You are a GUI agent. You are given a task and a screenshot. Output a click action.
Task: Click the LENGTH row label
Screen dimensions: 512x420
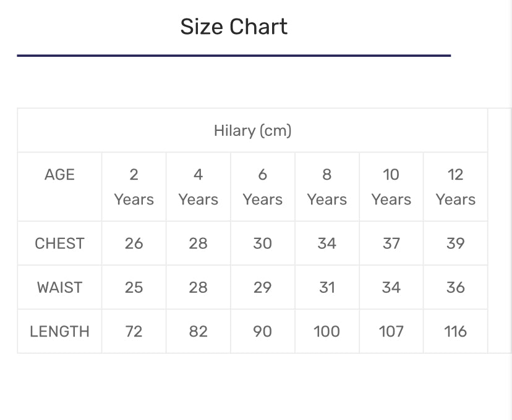pyautogui.click(x=59, y=332)
